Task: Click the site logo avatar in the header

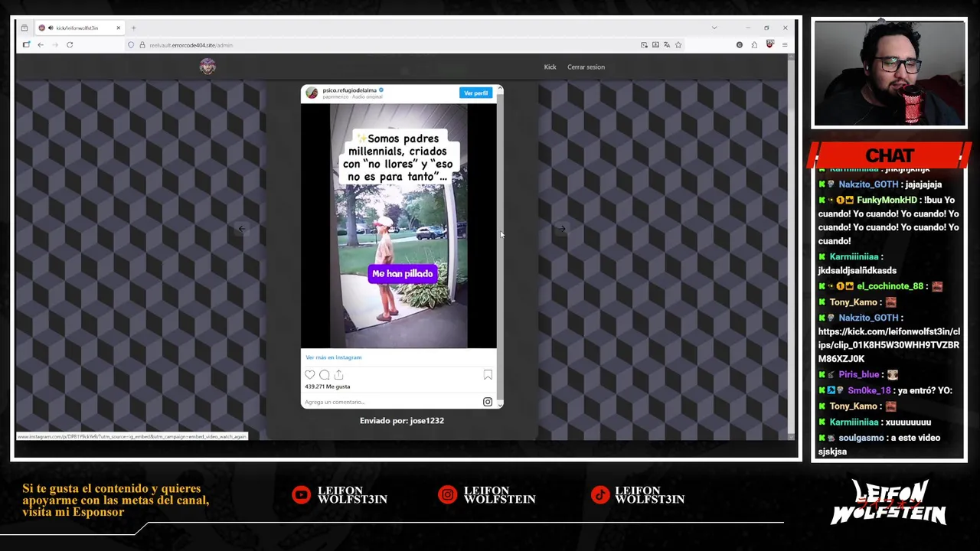Action: pyautogui.click(x=207, y=67)
